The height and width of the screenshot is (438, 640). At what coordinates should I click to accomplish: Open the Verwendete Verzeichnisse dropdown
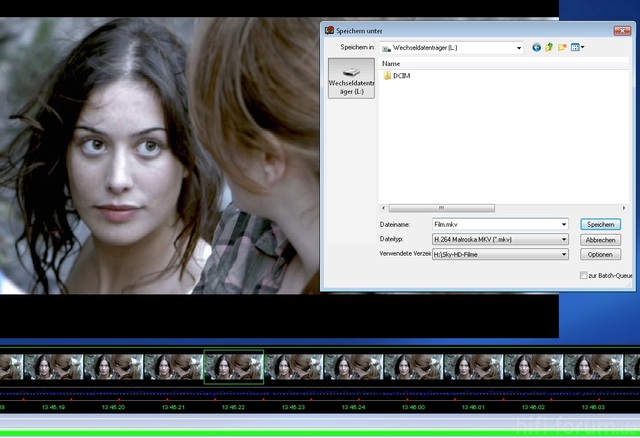500,254
